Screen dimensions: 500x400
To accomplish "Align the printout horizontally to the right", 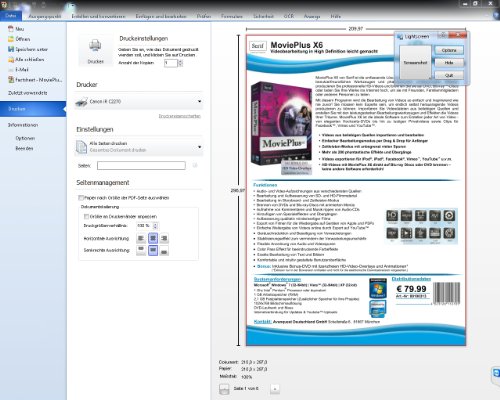I will (164, 238).
